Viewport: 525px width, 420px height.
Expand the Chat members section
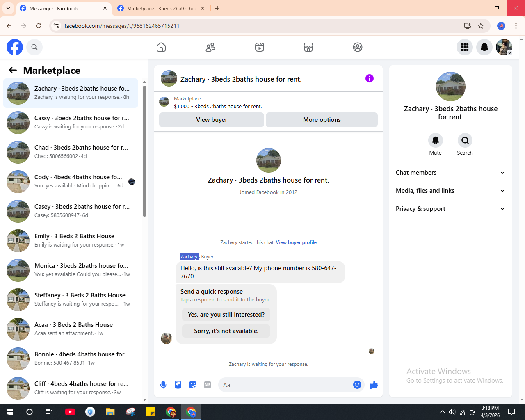[450, 173]
